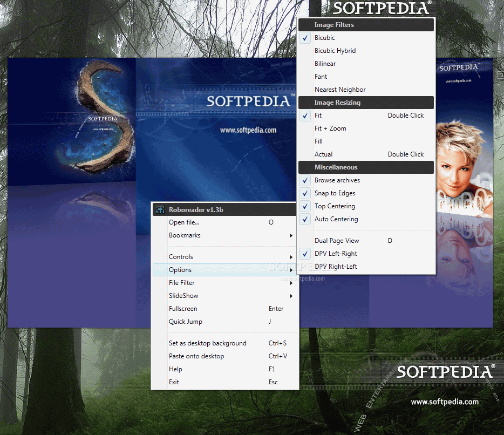Choose Fit + Zoom resizing mode
The image size is (504, 435).
pos(366,128)
